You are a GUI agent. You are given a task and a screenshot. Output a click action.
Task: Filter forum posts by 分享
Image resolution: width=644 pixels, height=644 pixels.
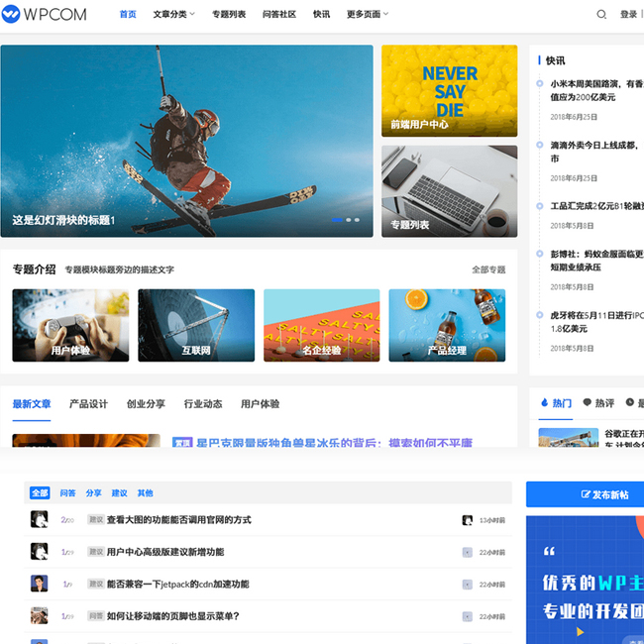(x=94, y=493)
